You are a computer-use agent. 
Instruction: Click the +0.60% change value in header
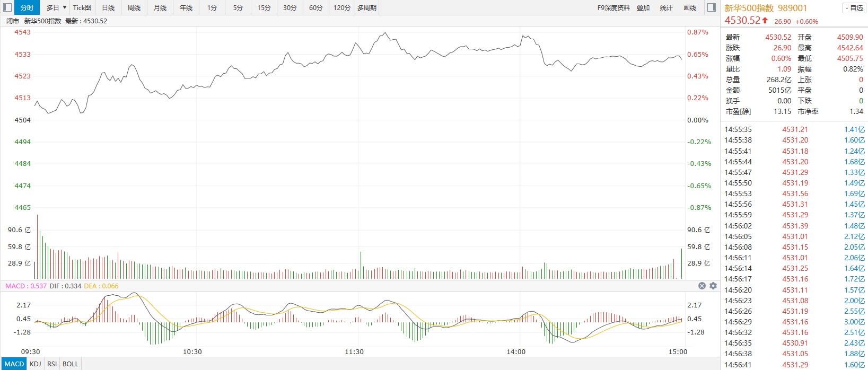(807, 22)
